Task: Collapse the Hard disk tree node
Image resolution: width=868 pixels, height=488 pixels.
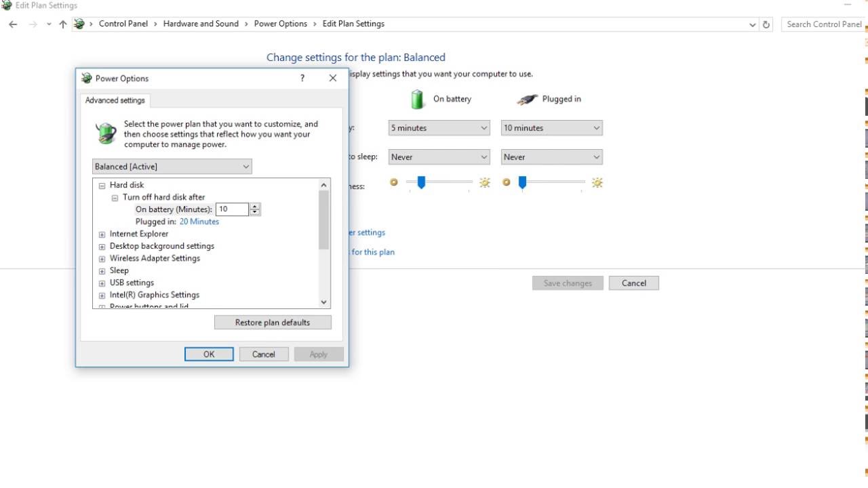Action: tap(102, 185)
